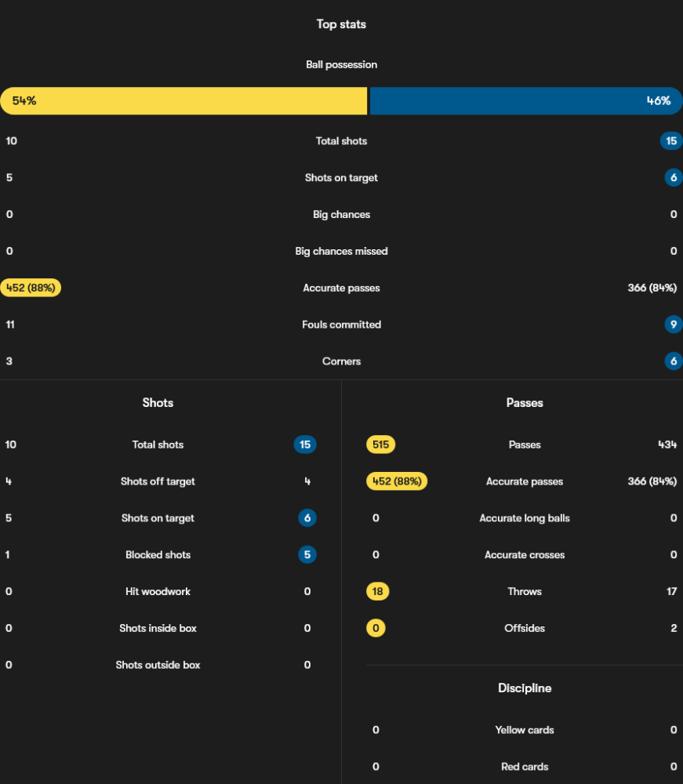Open the Discipline section heading

point(525,688)
